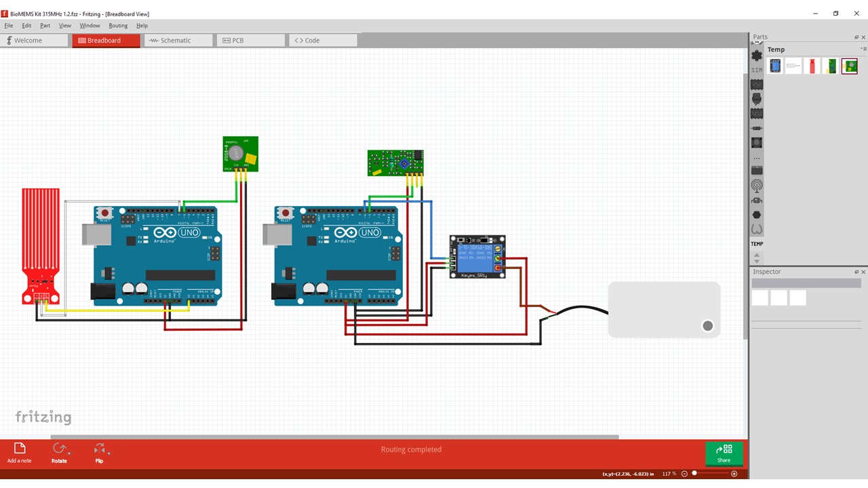
Task: Select the Keyes relay module on canvas
Action: (x=477, y=257)
